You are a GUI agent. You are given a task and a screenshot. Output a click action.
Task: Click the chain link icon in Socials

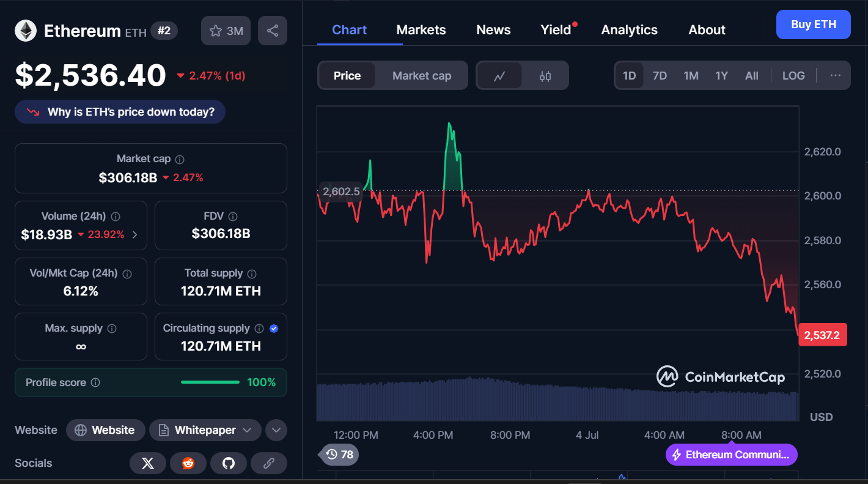(269, 463)
